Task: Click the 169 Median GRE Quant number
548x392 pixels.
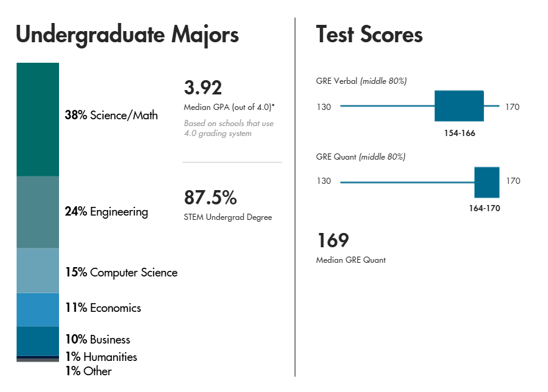Action: point(333,240)
